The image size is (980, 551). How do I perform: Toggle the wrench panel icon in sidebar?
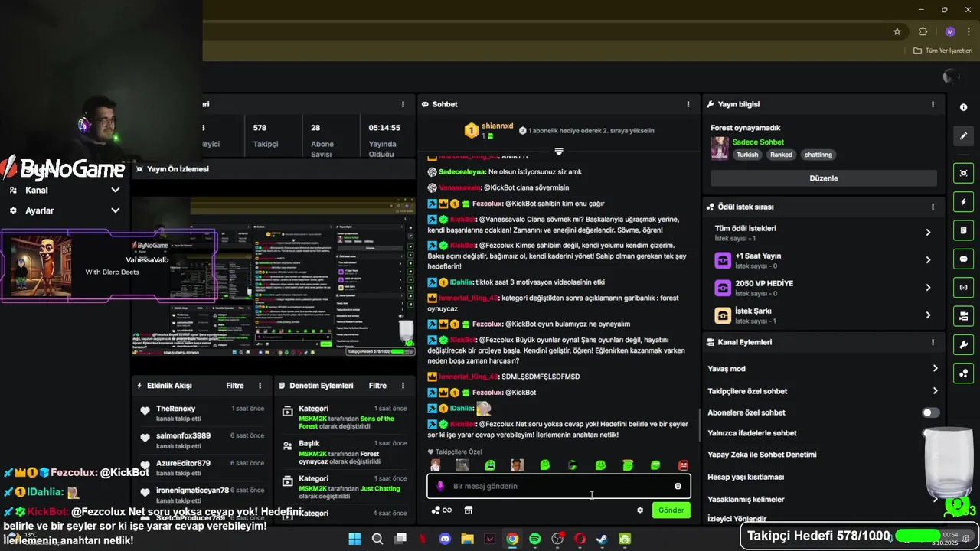click(963, 344)
